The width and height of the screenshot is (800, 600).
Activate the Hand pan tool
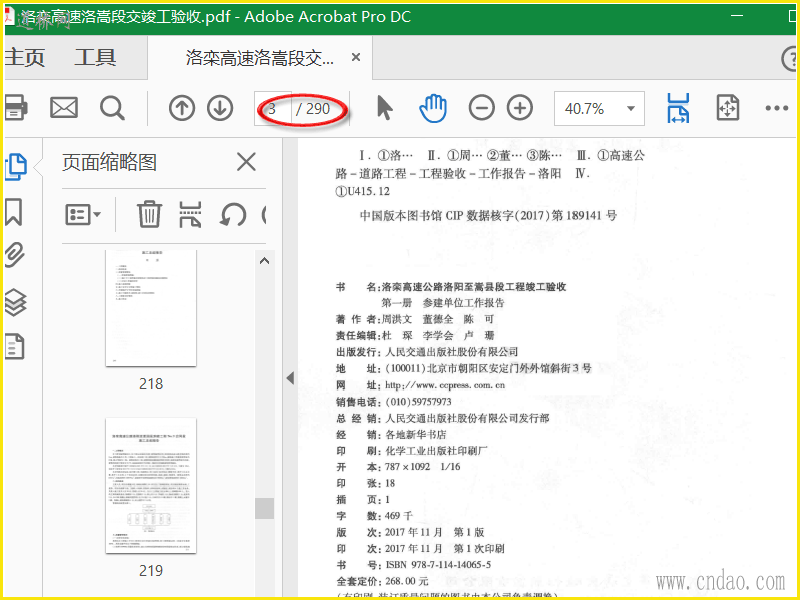[433, 108]
